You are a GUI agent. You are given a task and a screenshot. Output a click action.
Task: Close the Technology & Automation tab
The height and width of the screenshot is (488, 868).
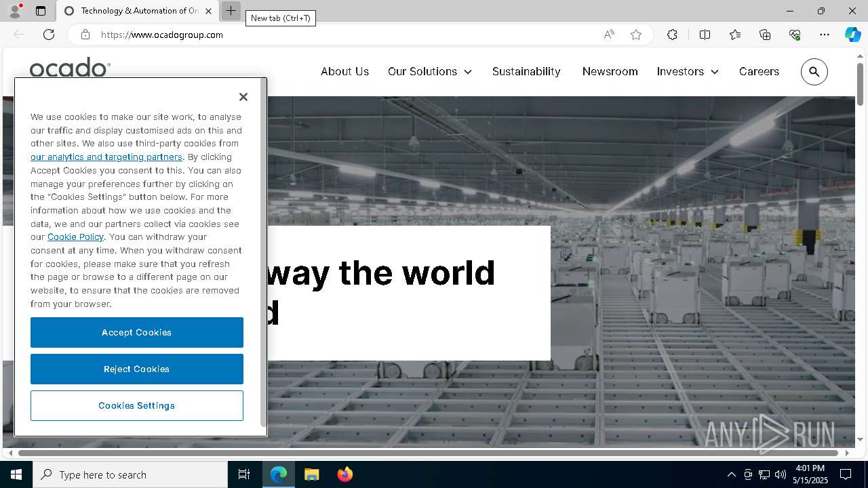208,11
